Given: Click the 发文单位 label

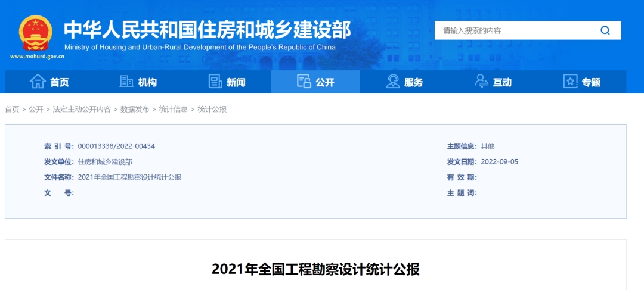Looking at the screenshot, I should (x=59, y=161).
